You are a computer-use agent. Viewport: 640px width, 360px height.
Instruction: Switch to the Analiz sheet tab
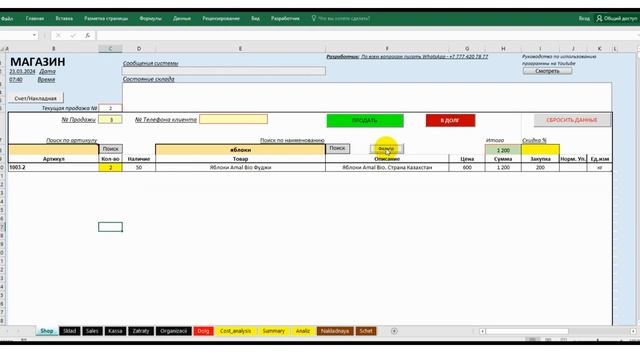coord(302,331)
